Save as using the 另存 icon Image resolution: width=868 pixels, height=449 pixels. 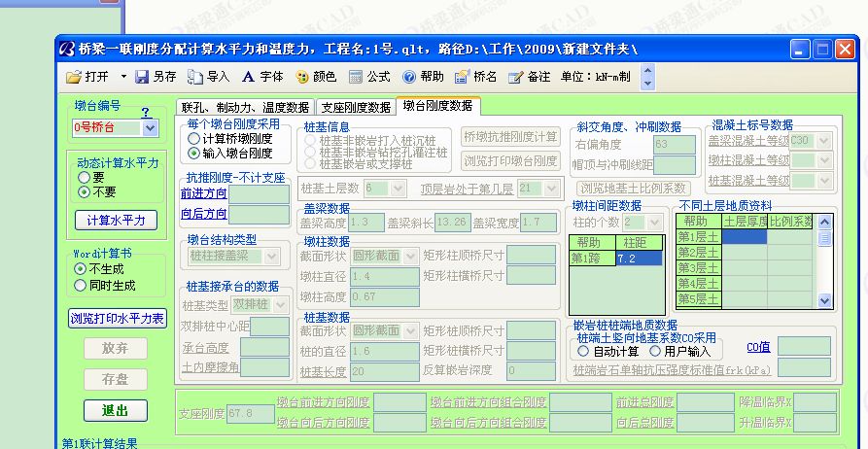156,77
